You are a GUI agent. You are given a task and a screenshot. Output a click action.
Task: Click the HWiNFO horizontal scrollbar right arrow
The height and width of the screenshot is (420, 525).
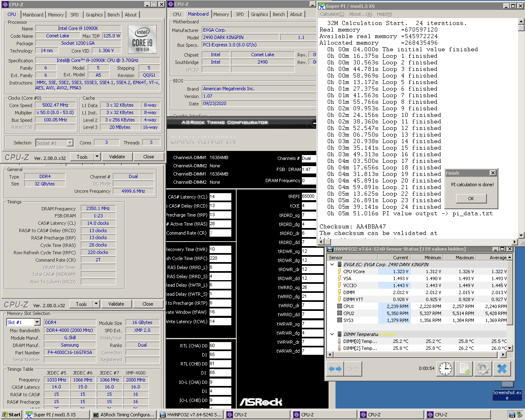503,354
